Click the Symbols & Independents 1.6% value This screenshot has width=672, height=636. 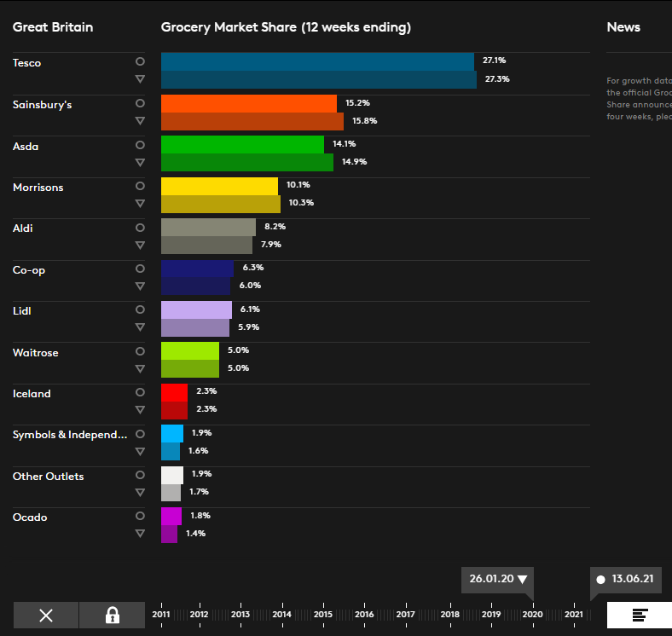[199, 451]
